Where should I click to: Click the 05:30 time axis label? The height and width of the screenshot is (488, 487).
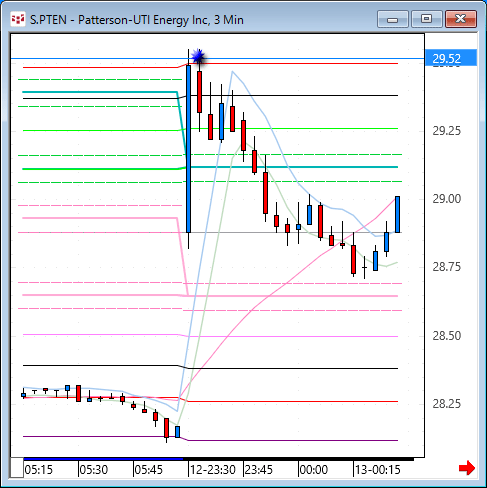(94, 470)
